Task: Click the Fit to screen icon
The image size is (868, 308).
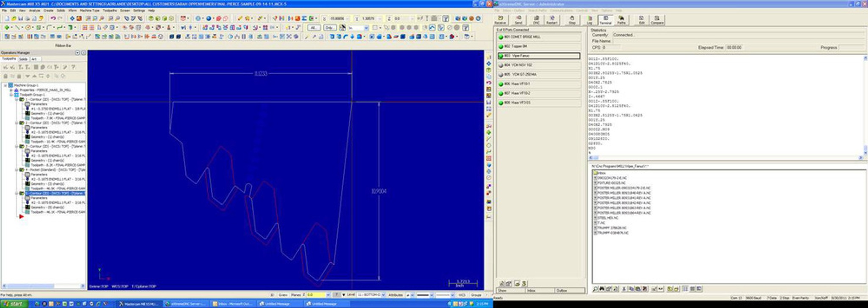Action: click(x=72, y=18)
